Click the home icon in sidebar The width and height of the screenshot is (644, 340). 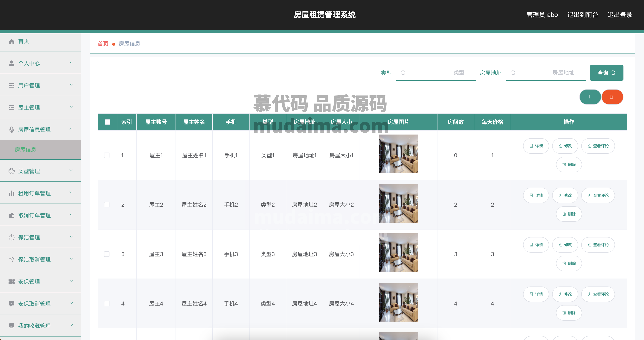11,41
